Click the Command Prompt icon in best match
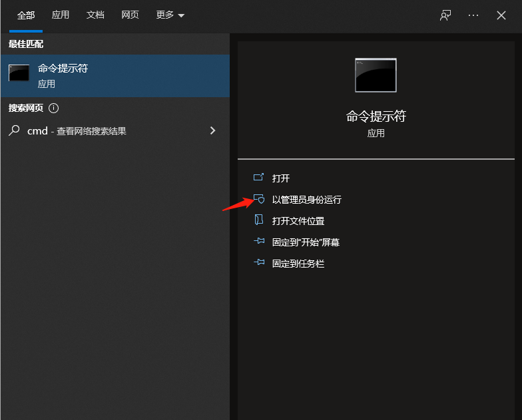The image size is (522, 420). [x=19, y=73]
